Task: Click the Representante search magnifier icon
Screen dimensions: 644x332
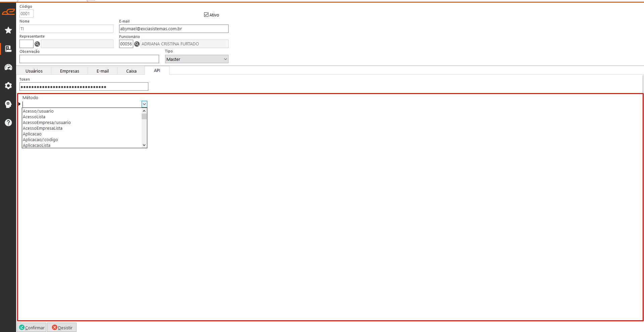Action: (37, 44)
